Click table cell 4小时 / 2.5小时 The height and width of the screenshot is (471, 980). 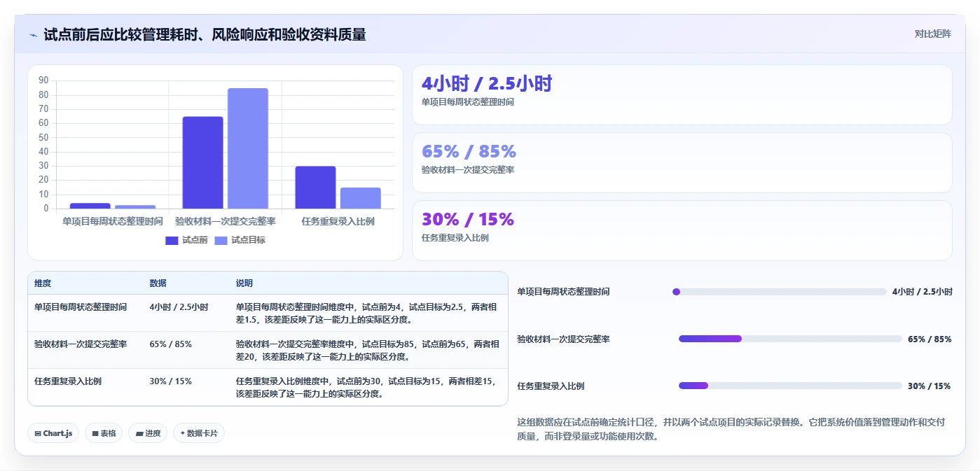point(179,307)
